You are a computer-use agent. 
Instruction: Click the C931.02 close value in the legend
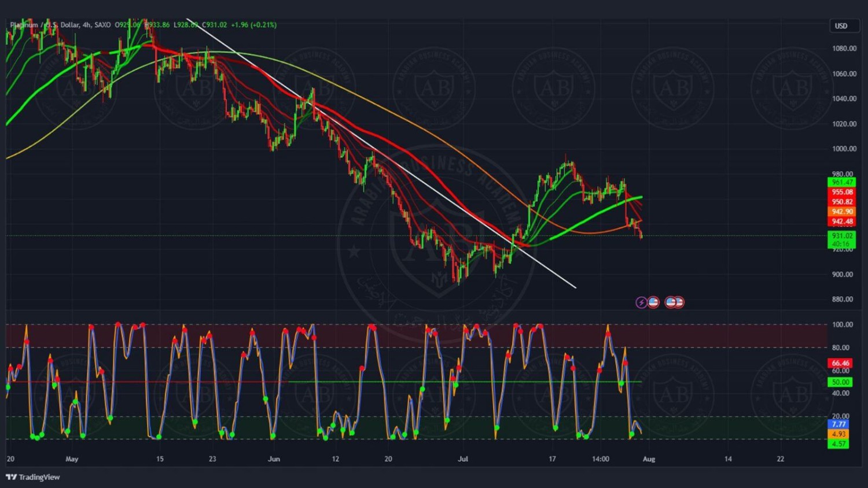pos(214,25)
